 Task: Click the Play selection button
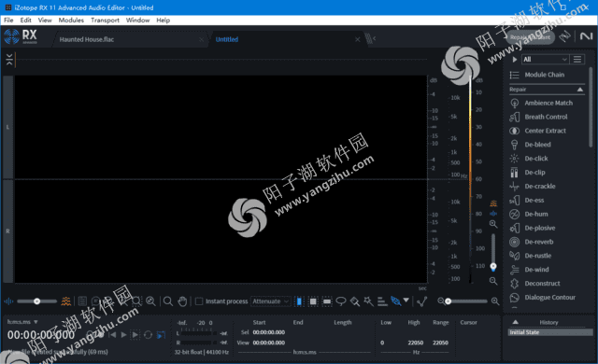point(135,335)
